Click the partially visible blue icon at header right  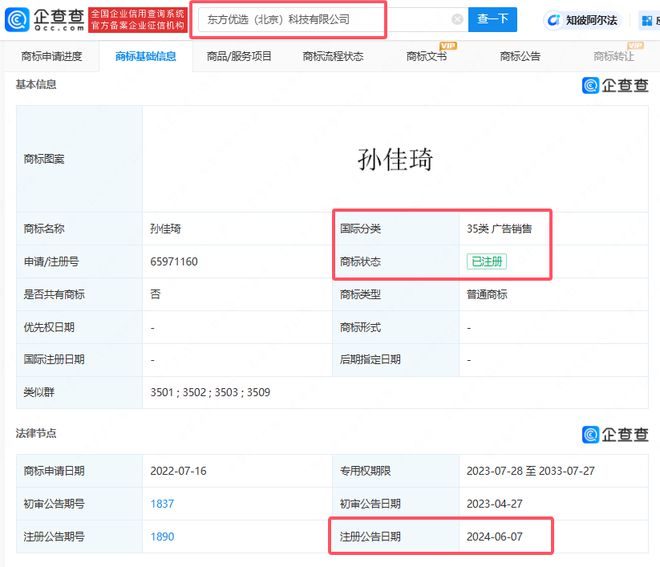point(648,20)
